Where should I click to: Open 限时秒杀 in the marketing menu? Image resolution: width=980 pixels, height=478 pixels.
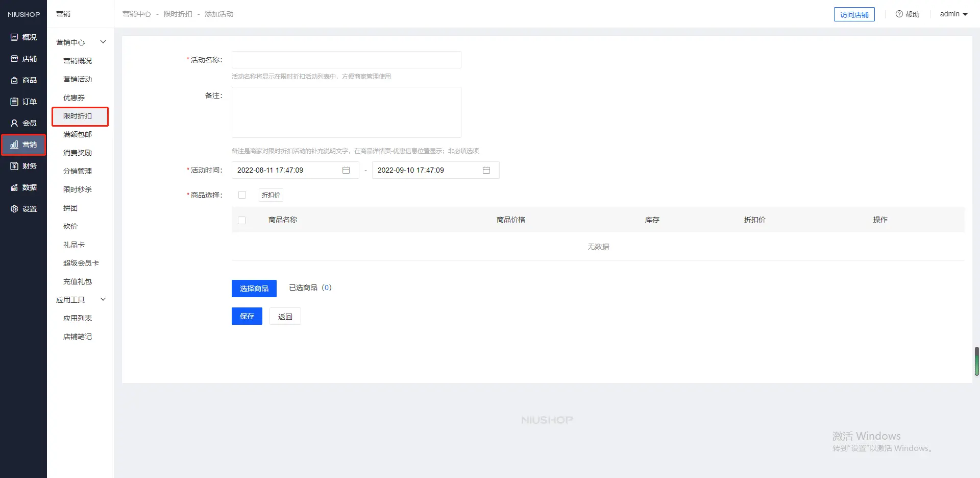(x=78, y=189)
